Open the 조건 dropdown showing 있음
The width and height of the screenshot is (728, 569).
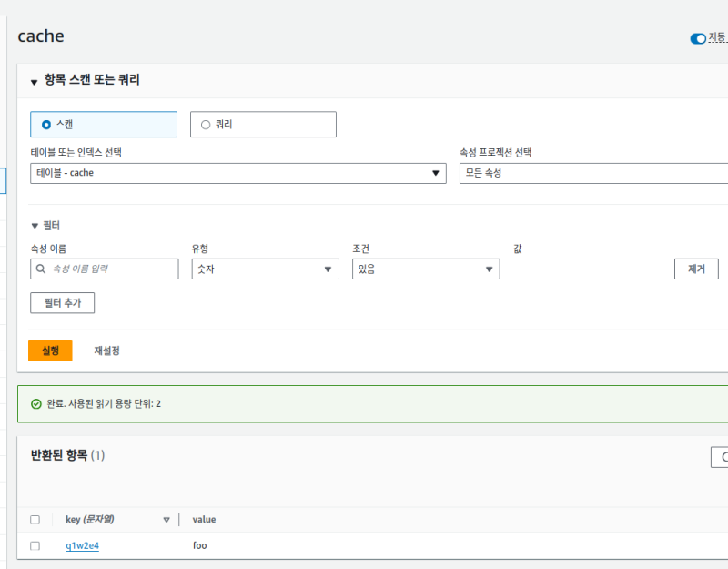coord(425,269)
